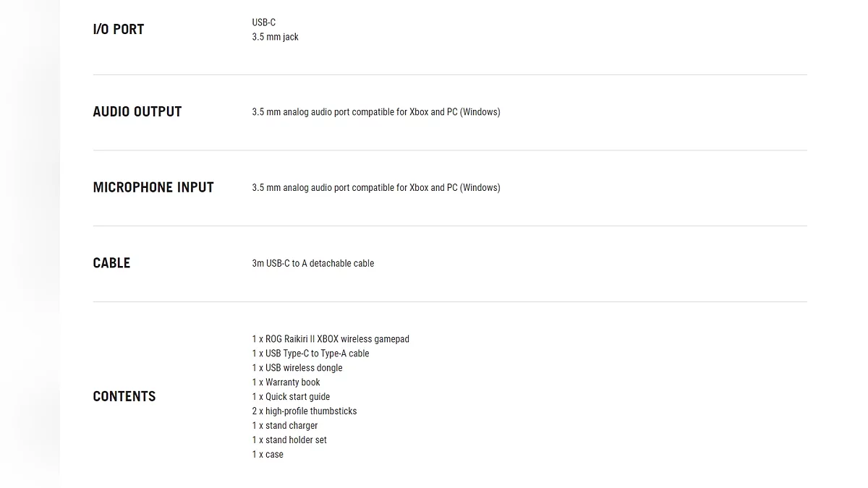868x488 pixels.
Task: Click the USB wireless dongle item
Action: (x=297, y=368)
